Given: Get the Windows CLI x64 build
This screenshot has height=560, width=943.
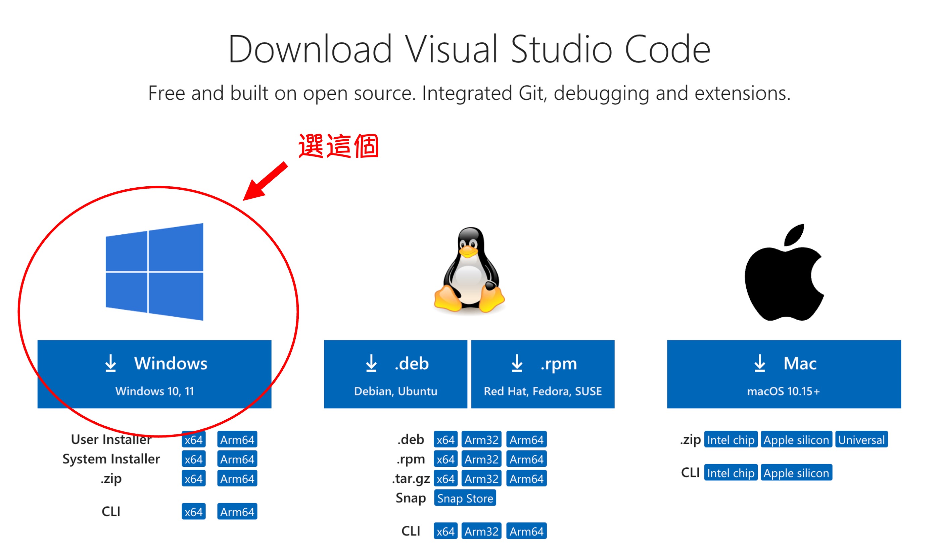Looking at the screenshot, I should (194, 512).
